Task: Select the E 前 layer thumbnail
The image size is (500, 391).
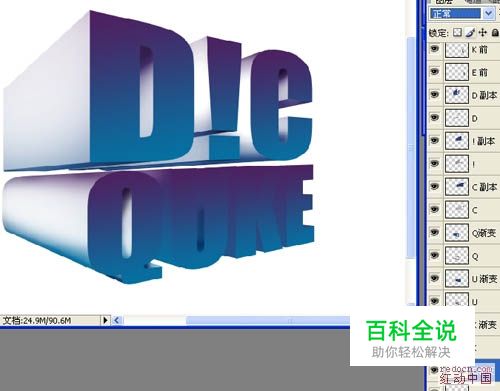Action: pyautogui.click(x=457, y=72)
